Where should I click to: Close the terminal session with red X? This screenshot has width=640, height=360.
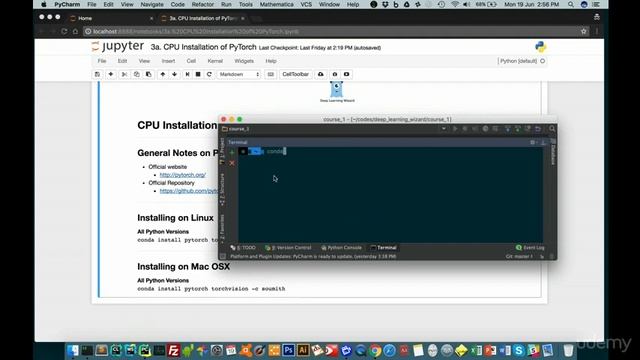pyautogui.click(x=232, y=163)
